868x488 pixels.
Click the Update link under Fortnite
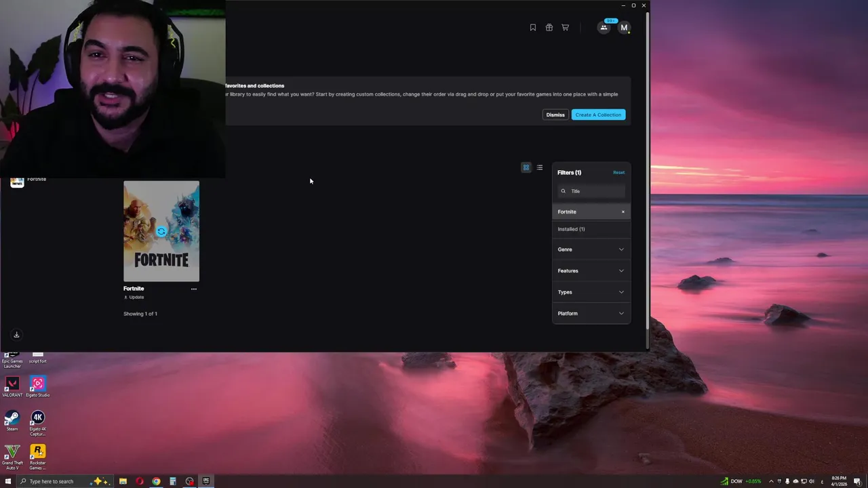(134, 298)
